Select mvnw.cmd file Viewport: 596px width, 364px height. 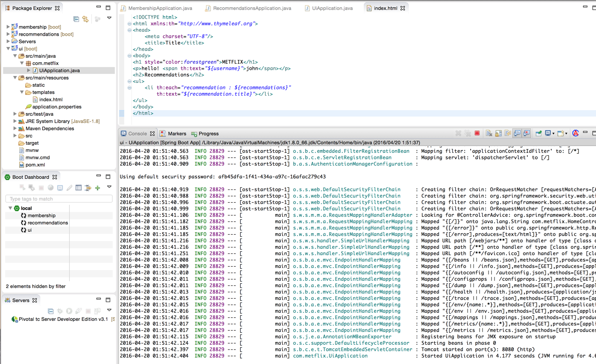click(x=38, y=157)
